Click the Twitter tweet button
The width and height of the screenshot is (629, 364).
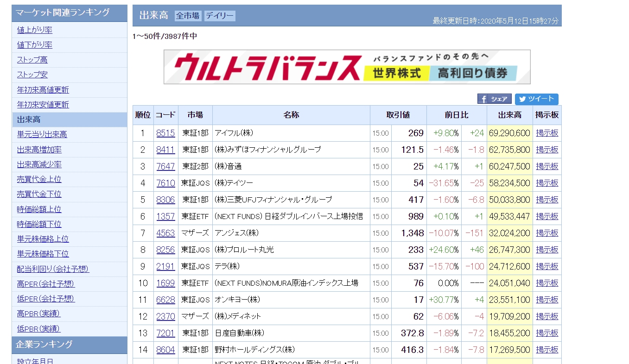pos(536,99)
